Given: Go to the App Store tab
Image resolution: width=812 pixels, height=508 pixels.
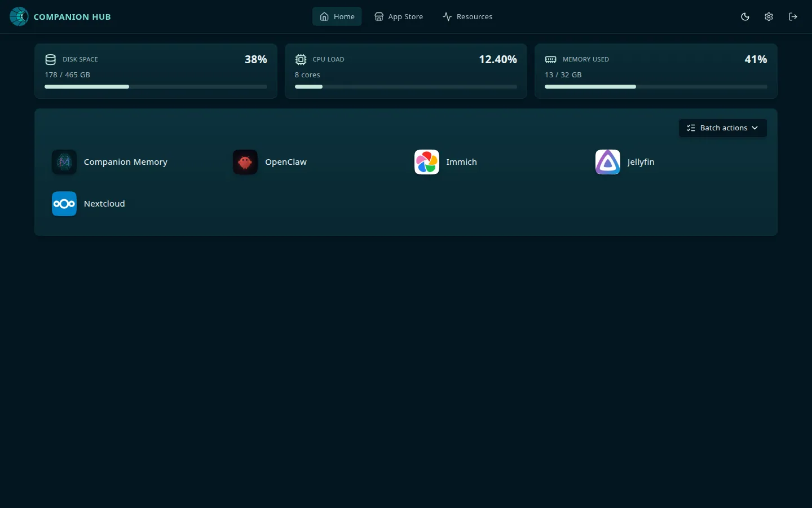Looking at the screenshot, I should pyautogui.click(x=399, y=16).
